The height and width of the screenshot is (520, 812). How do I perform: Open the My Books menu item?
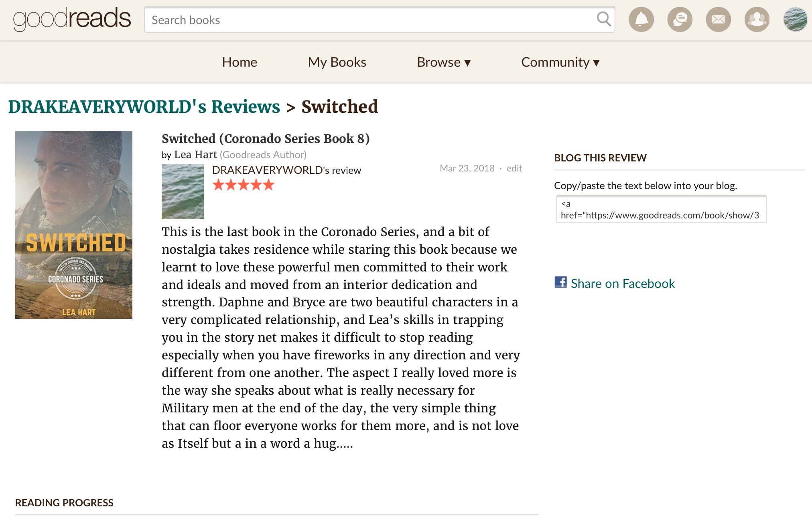[337, 62]
